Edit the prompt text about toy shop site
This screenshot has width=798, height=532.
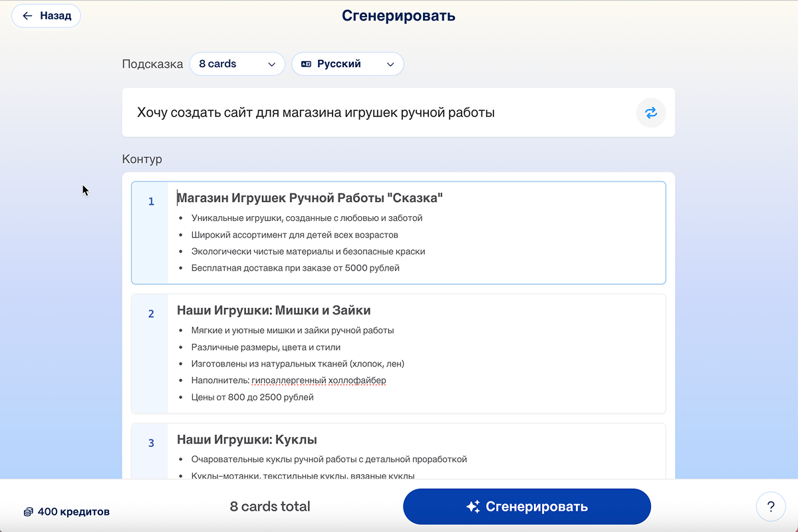point(316,112)
